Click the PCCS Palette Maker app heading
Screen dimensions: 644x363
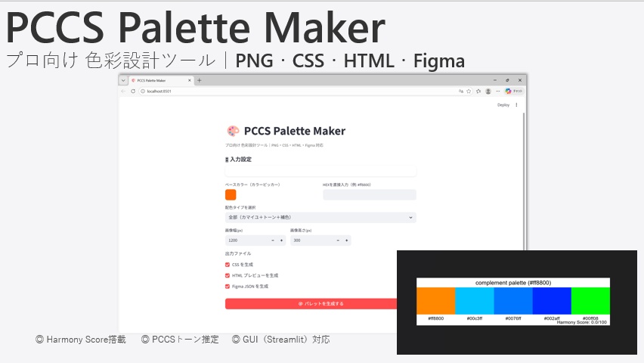click(295, 131)
